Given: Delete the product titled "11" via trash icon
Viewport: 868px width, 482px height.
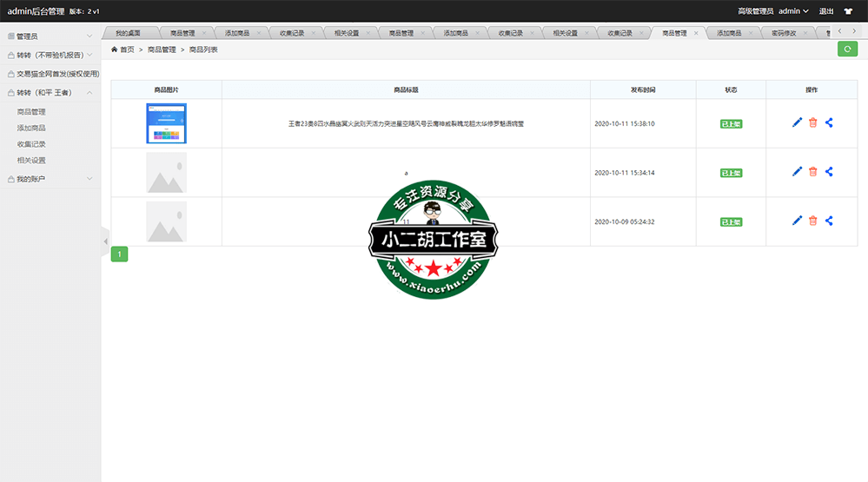Looking at the screenshot, I should 813,221.
